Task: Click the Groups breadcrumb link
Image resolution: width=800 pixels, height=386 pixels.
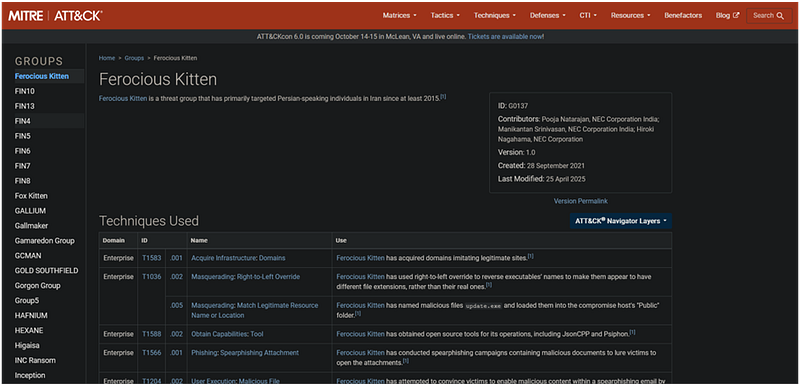Action: coord(134,58)
